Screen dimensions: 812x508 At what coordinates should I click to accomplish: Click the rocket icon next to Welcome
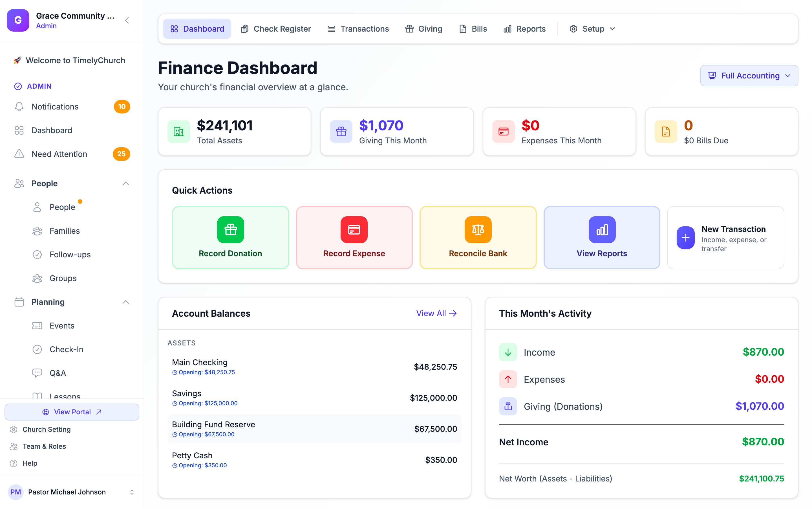[17, 60]
